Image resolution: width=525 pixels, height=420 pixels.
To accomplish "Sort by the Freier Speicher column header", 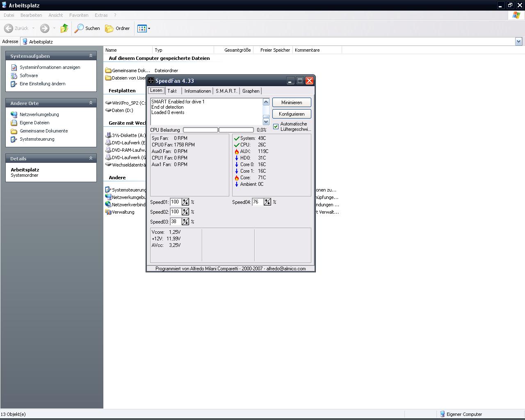I will tap(273, 50).
